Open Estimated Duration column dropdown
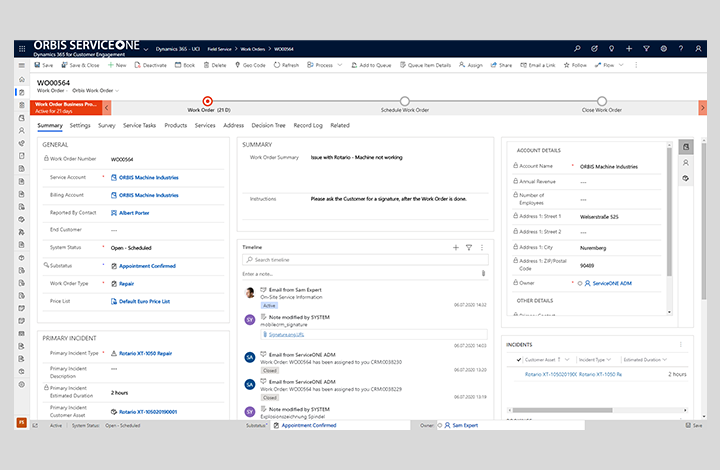 pyautogui.click(x=664, y=360)
